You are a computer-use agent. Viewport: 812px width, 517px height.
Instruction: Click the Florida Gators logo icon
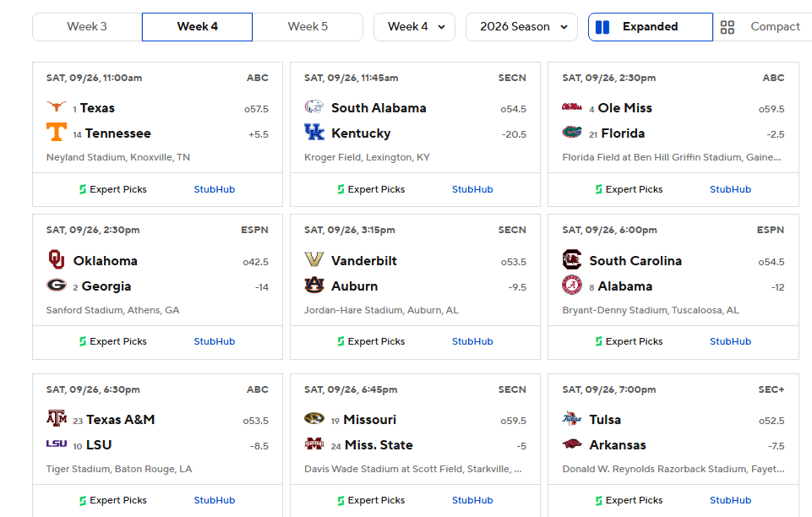point(572,132)
